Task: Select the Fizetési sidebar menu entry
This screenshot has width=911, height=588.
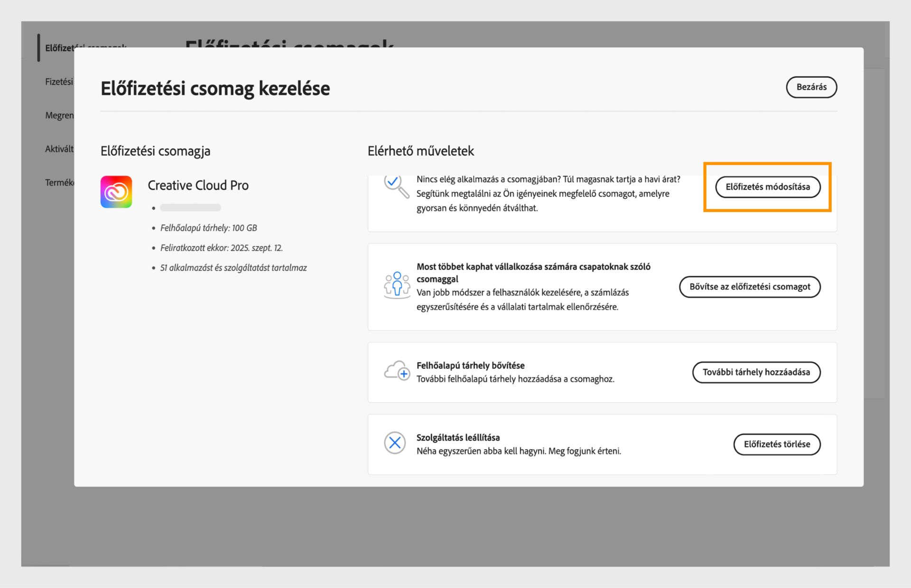Action: [59, 82]
